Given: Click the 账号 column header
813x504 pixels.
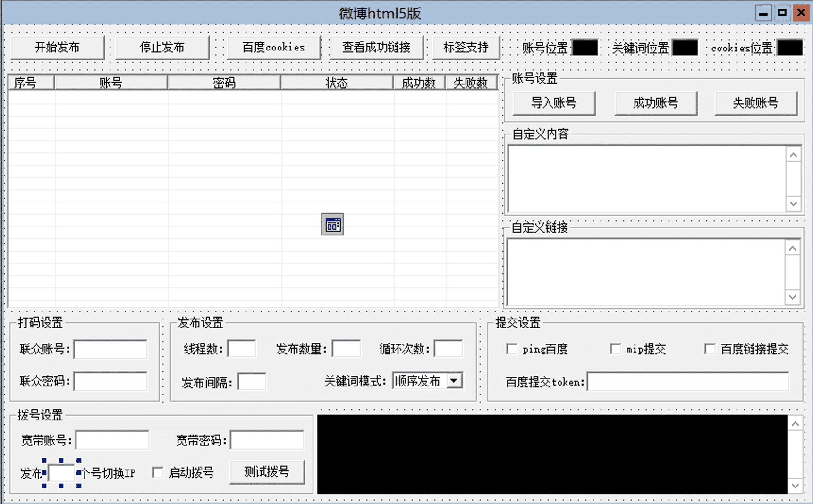Looking at the screenshot, I should pyautogui.click(x=110, y=82).
